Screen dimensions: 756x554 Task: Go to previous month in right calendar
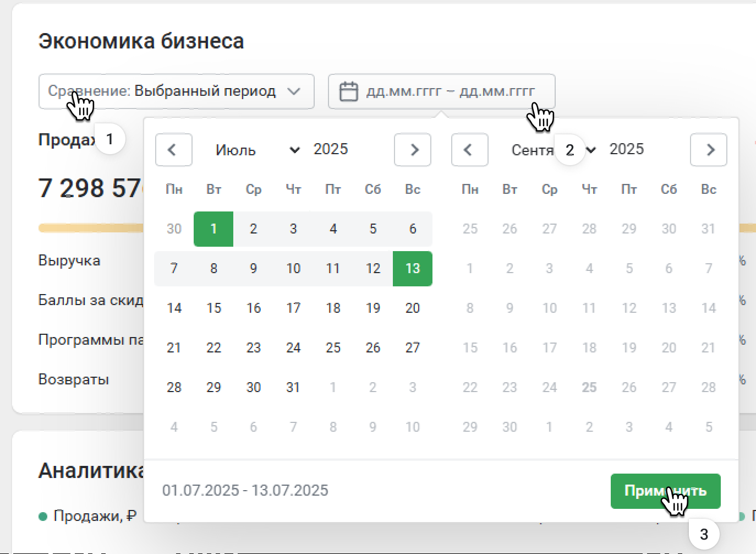[x=469, y=150]
